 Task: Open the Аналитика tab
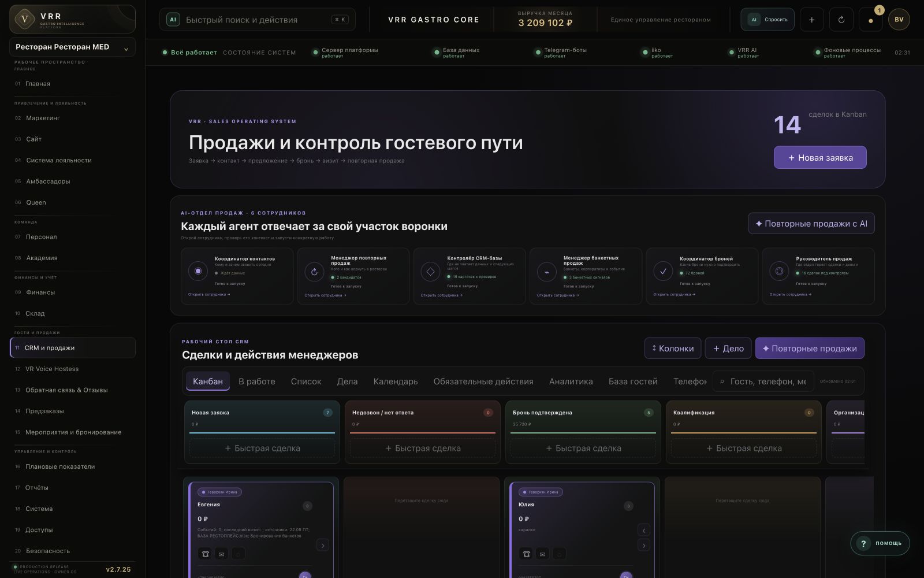coord(571,381)
